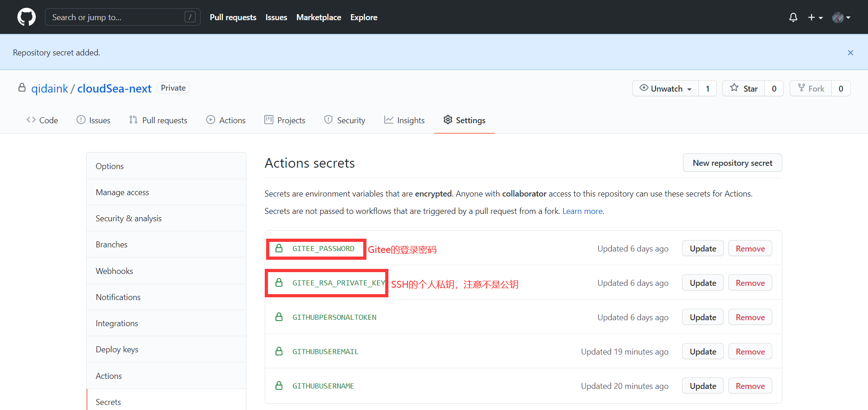Image resolution: width=868 pixels, height=410 pixels.
Task: Update the GITEE_RSA_PRIVATE_KEY secret
Action: tap(703, 283)
